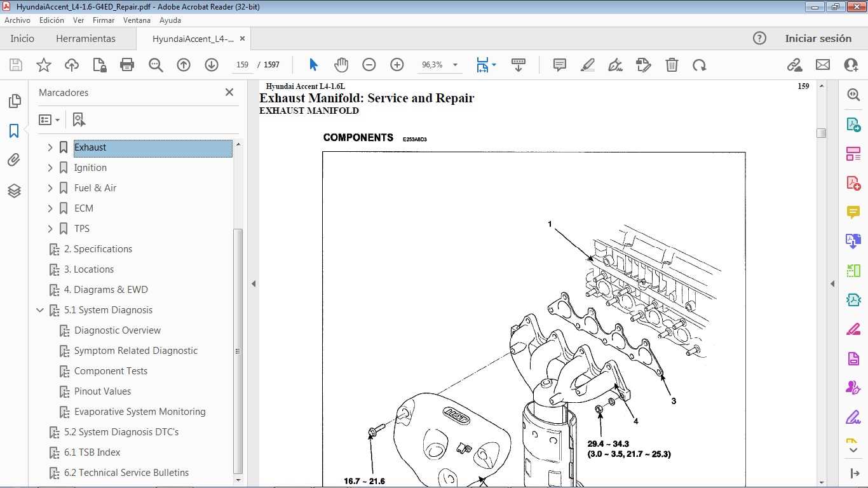Expand the Ignition bookmark

coord(50,168)
